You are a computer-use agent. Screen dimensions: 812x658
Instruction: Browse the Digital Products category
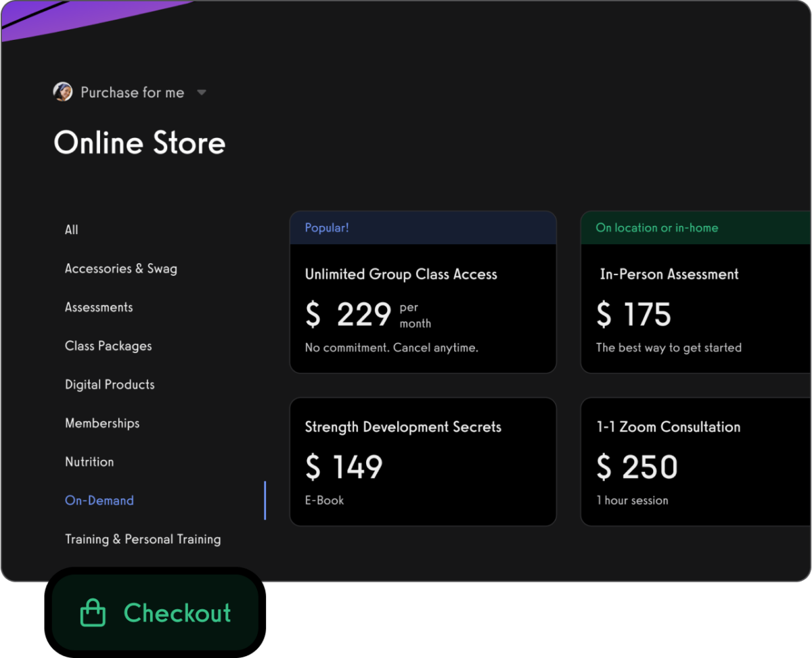[110, 384]
